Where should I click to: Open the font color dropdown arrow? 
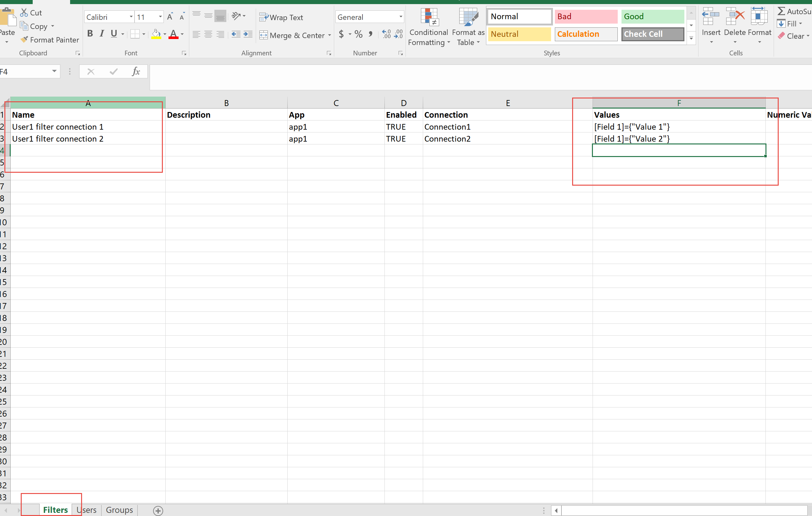click(x=182, y=34)
